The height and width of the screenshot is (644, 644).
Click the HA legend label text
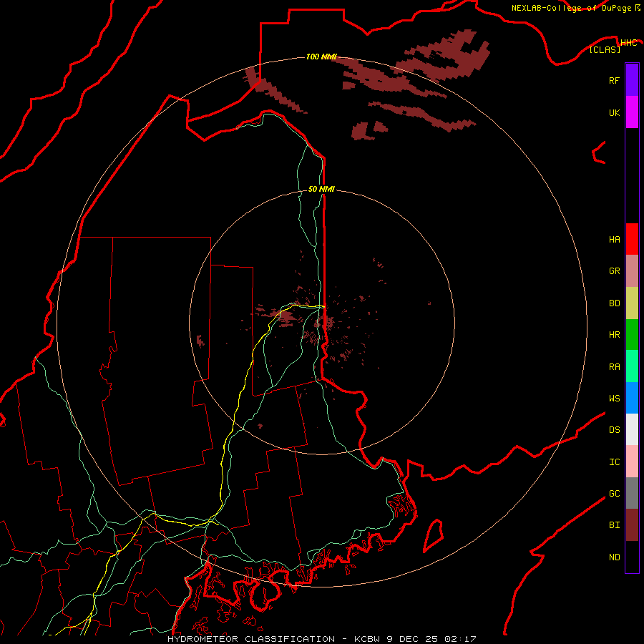(x=614, y=240)
